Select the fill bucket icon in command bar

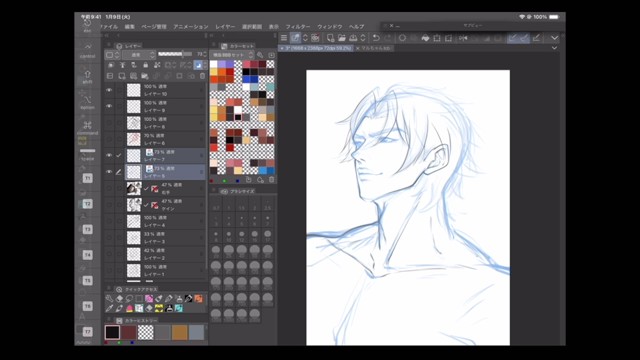[x=425, y=38]
